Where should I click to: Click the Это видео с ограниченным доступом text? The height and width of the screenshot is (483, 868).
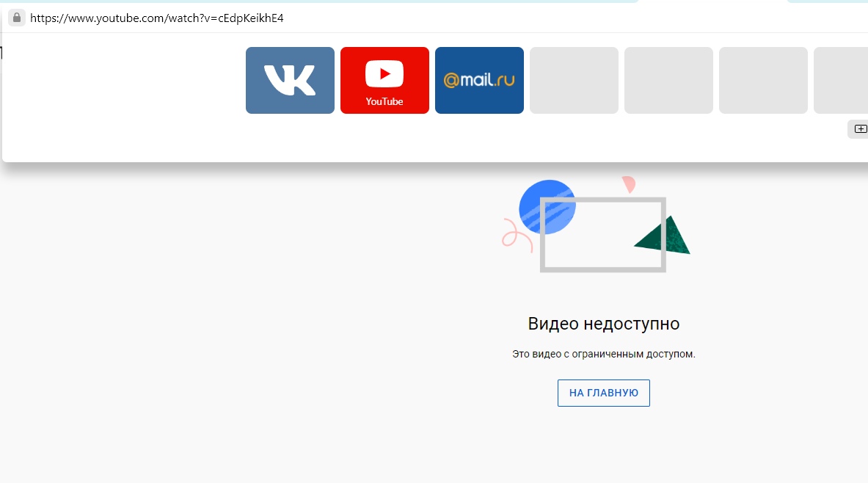pyautogui.click(x=603, y=354)
